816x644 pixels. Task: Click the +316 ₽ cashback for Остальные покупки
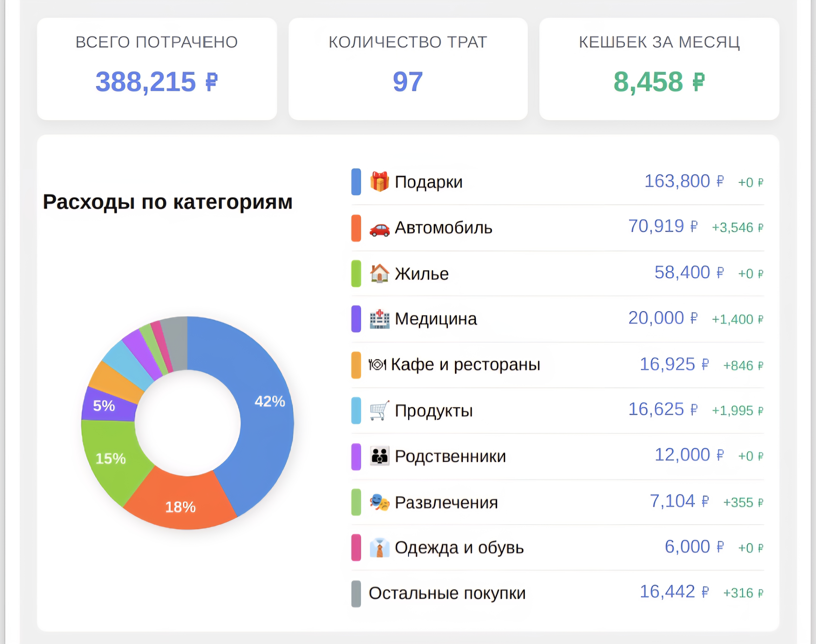click(x=743, y=593)
